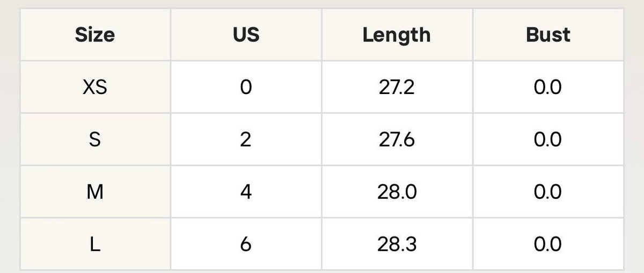Select the S size cell
This screenshot has height=273, width=644.
(x=95, y=140)
